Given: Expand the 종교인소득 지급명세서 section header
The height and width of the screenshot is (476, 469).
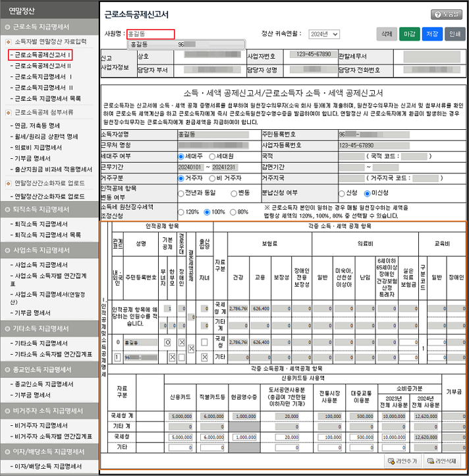Looking at the screenshot, I should tap(49, 370).
